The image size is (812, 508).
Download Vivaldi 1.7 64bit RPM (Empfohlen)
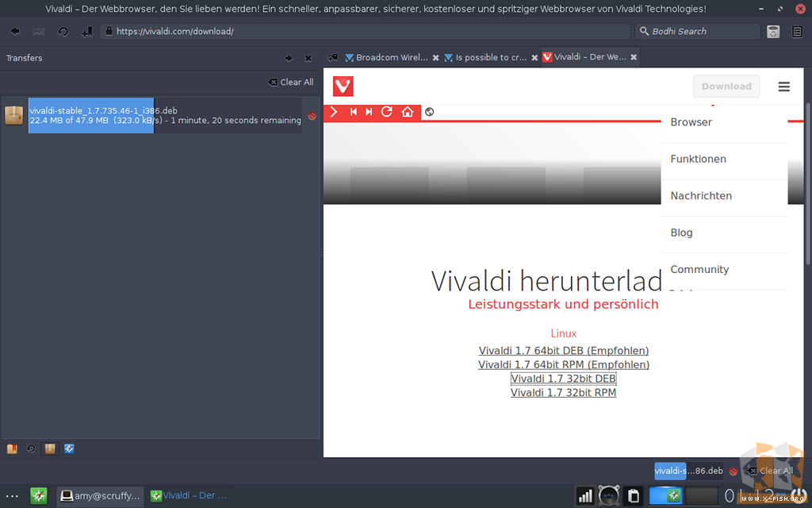pos(564,365)
